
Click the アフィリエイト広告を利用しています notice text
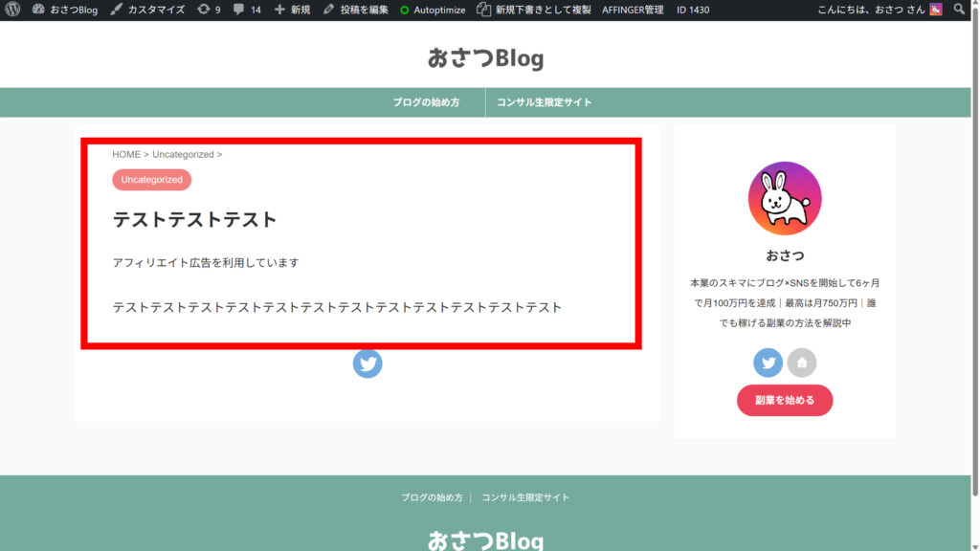click(206, 262)
